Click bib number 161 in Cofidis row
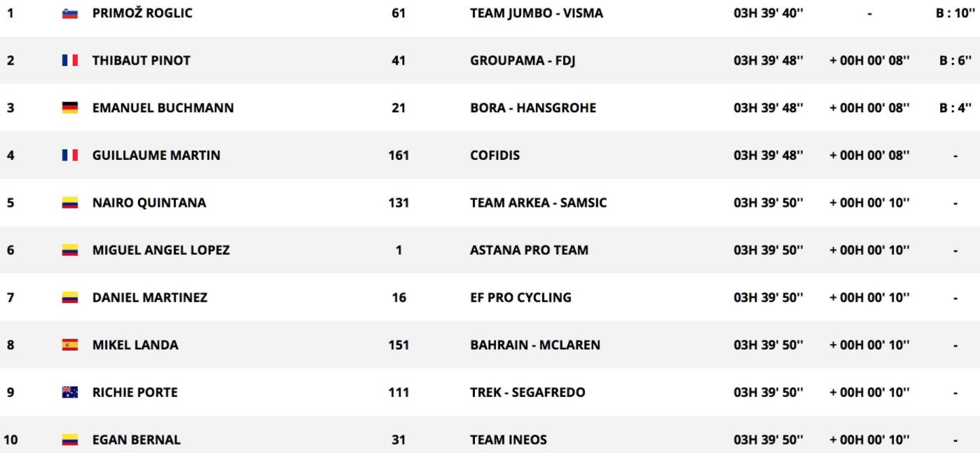This screenshot has height=453, width=980. pyautogui.click(x=399, y=156)
